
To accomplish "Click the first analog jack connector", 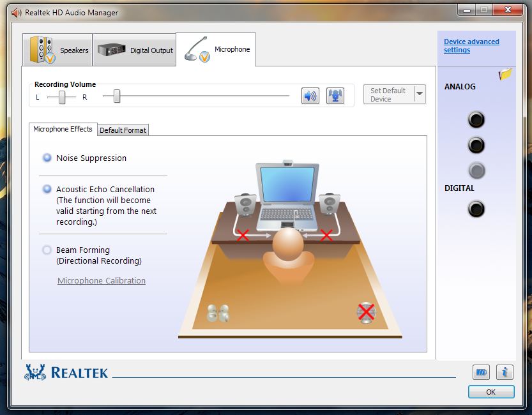I will coord(476,119).
